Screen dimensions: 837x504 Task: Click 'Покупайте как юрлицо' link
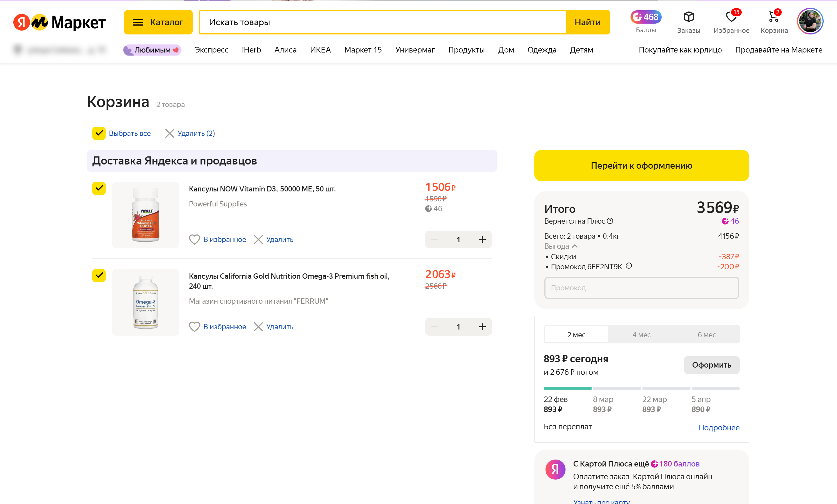(x=680, y=50)
